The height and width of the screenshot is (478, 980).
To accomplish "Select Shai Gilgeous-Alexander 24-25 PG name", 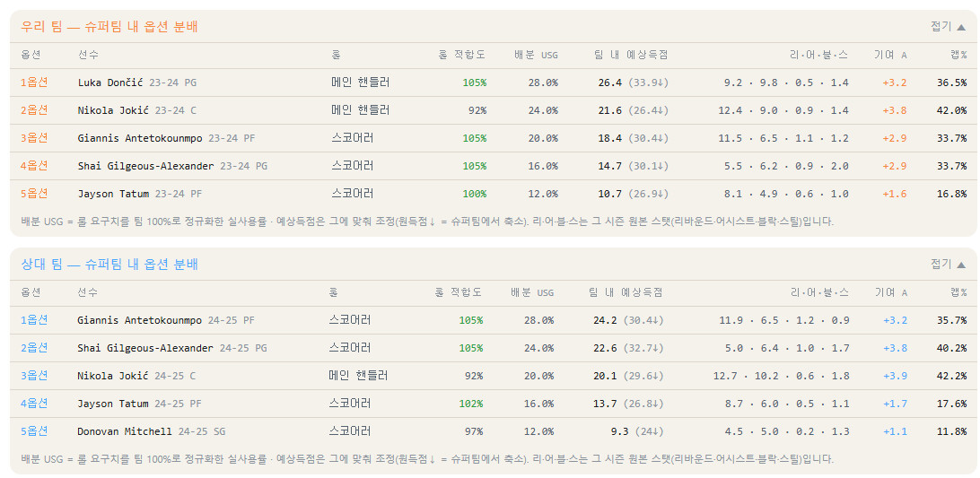I will [x=172, y=348].
